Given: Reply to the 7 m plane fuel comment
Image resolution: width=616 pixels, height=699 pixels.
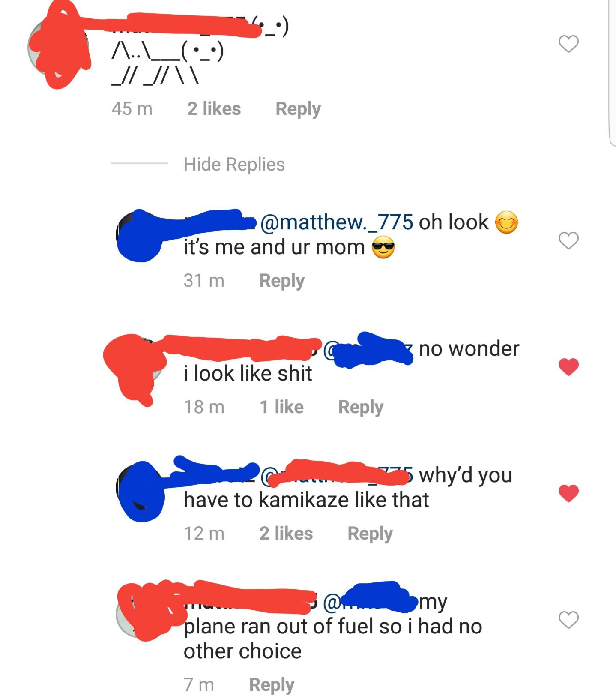Looking at the screenshot, I should pos(272,685).
